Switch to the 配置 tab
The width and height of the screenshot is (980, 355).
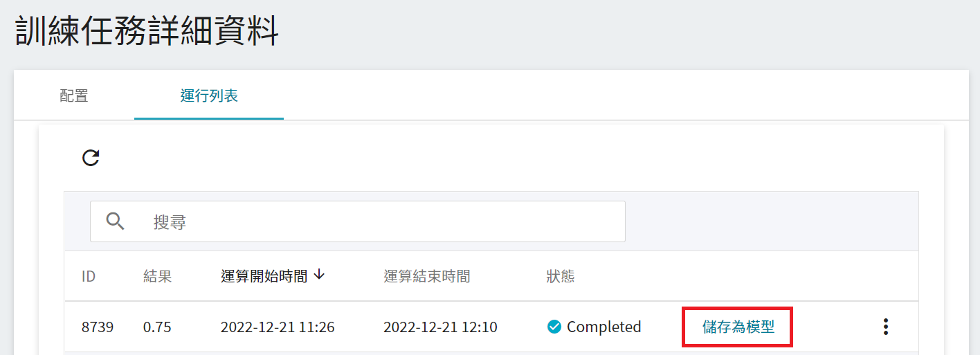click(74, 95)
